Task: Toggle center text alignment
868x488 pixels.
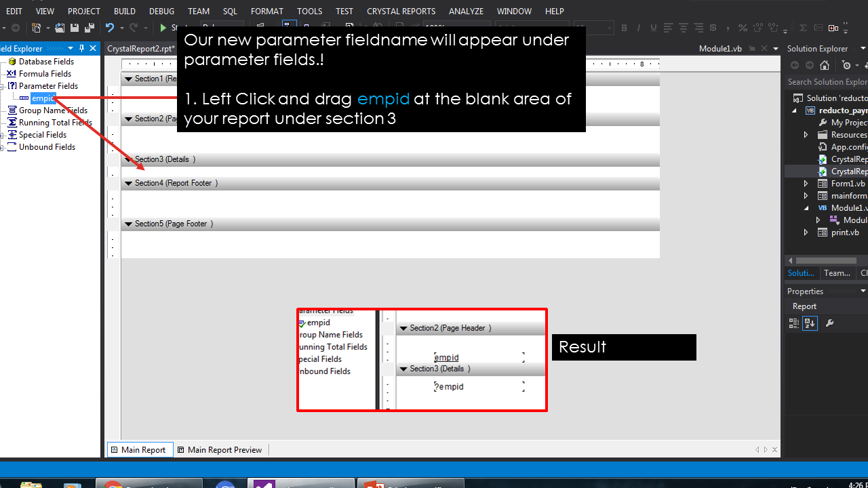Action: point(683,28)
